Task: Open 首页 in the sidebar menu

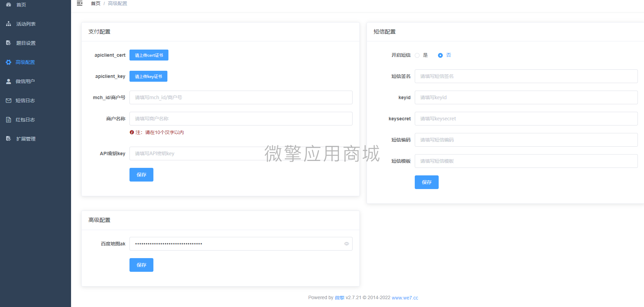Action: (36, 5)
